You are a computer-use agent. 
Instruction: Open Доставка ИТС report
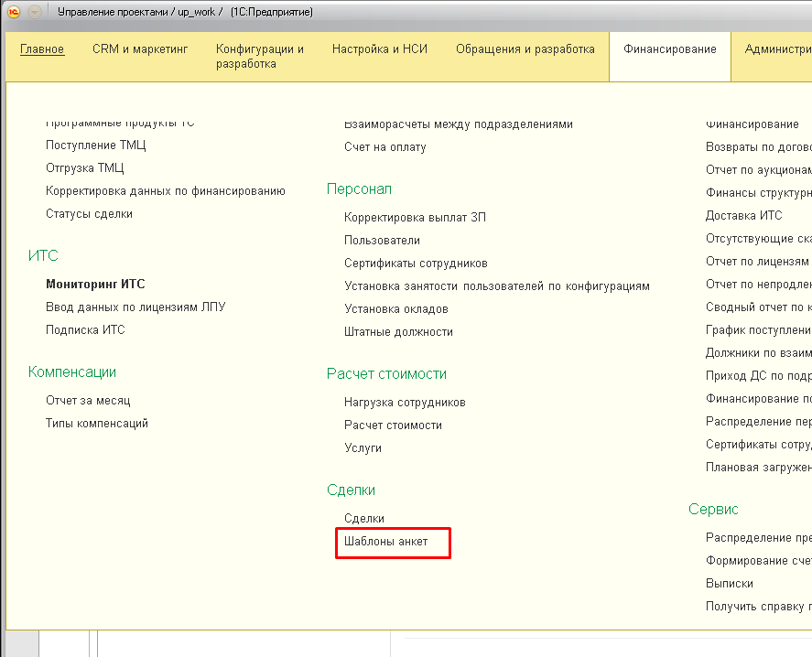(743, 216)
